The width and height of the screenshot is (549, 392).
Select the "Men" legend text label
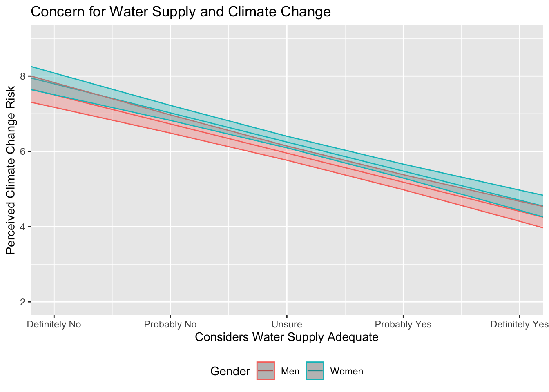click(x=290, y=372)
